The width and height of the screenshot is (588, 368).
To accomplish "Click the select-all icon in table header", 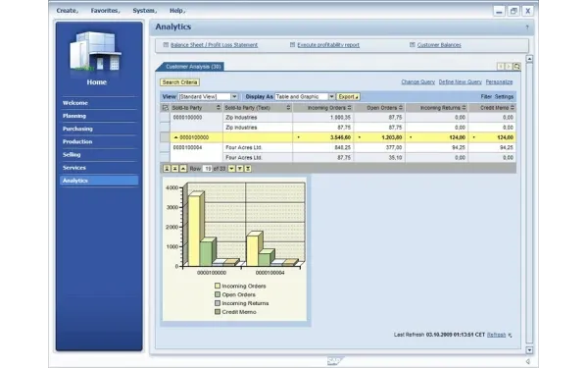I will [x=165, y=108].
